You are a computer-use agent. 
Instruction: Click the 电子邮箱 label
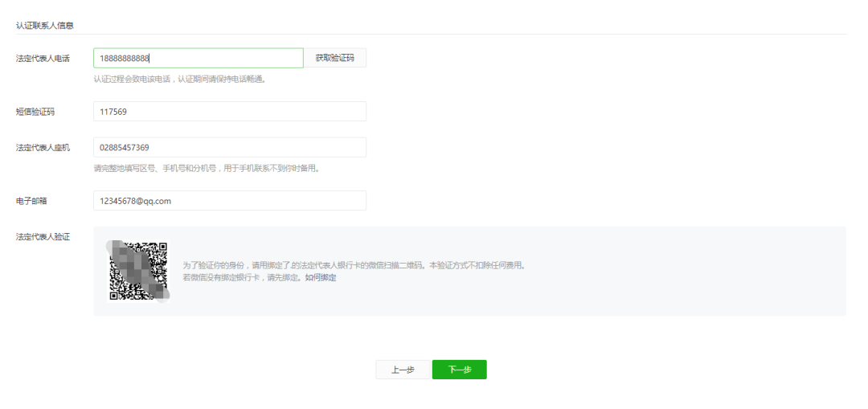click(31, 201)
